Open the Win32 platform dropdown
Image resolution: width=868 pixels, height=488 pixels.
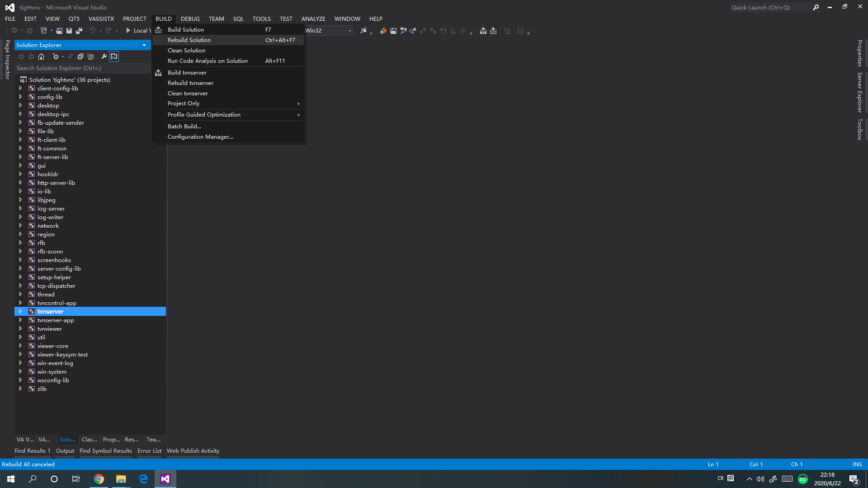coord(349,31)
